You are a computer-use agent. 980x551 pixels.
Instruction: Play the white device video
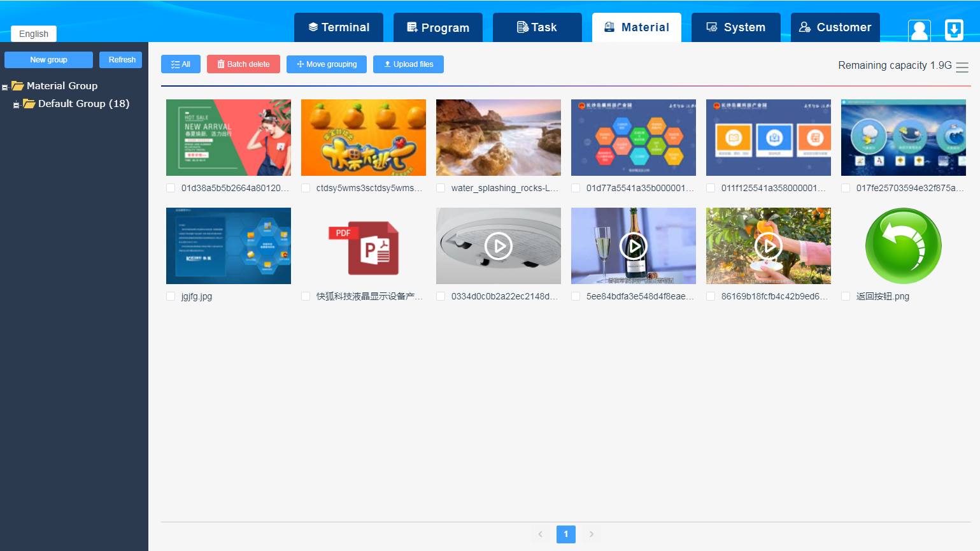pyautogui.click(x=499, y=246)
